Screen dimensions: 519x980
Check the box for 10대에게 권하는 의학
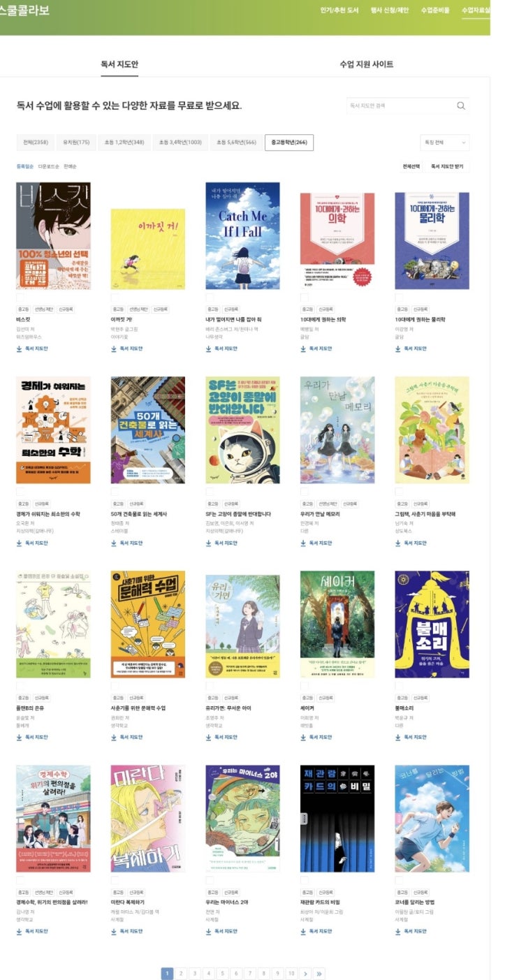click(304, 297)
